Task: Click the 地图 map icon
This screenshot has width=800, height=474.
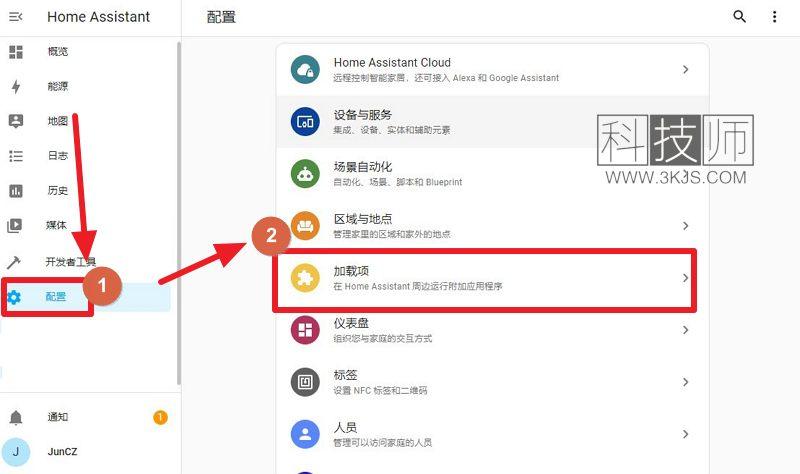Action: (16, 121)
